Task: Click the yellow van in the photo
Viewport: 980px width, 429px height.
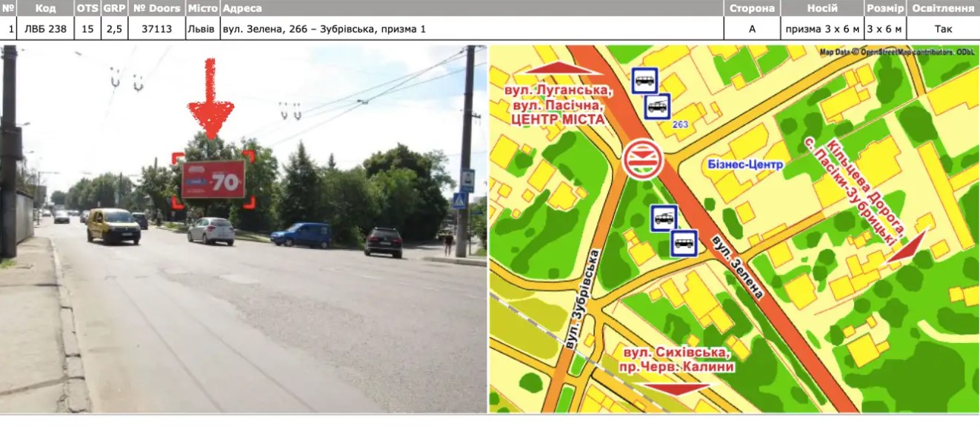Action: [113, 226]
